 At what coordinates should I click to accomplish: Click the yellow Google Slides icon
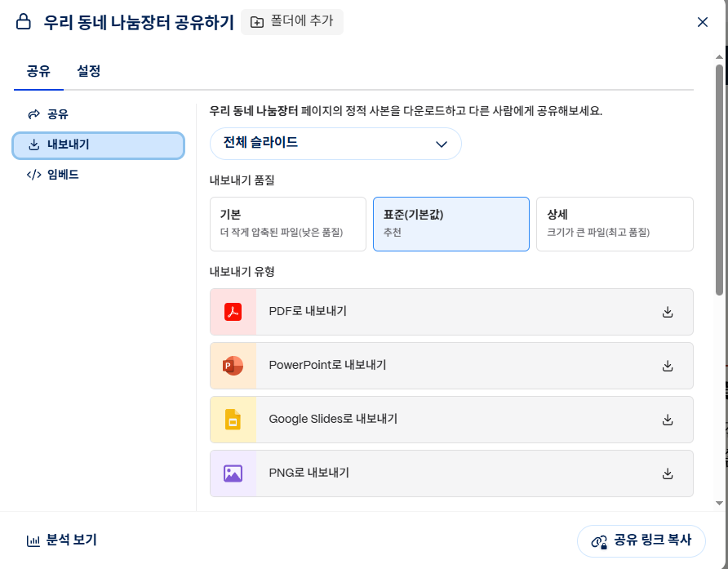pos(233,420)
